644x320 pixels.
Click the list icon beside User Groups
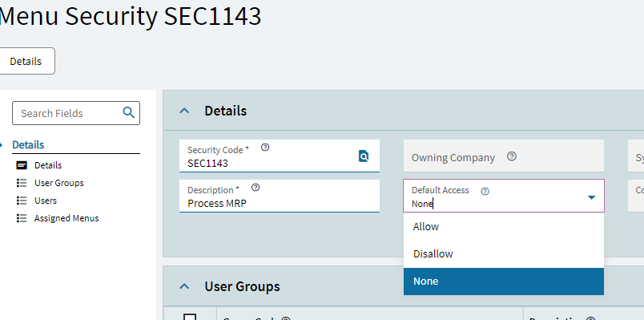(22, 183)
